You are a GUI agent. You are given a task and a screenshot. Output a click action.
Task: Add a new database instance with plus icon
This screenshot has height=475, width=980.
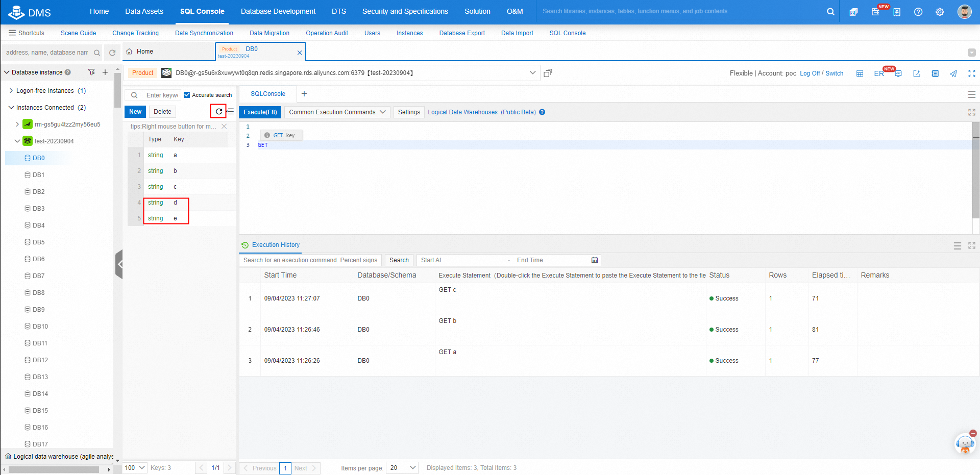pos(105,72)
